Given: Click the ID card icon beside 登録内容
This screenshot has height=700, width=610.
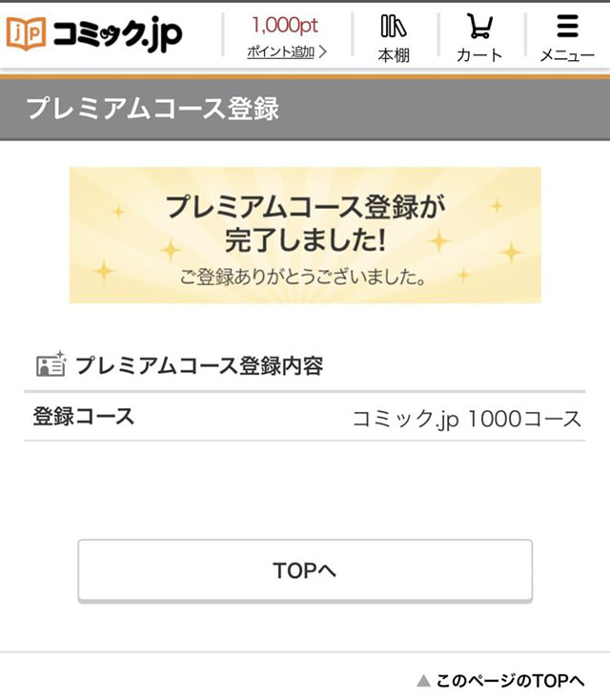Looking at the screenshot, I should coord(50,364).
